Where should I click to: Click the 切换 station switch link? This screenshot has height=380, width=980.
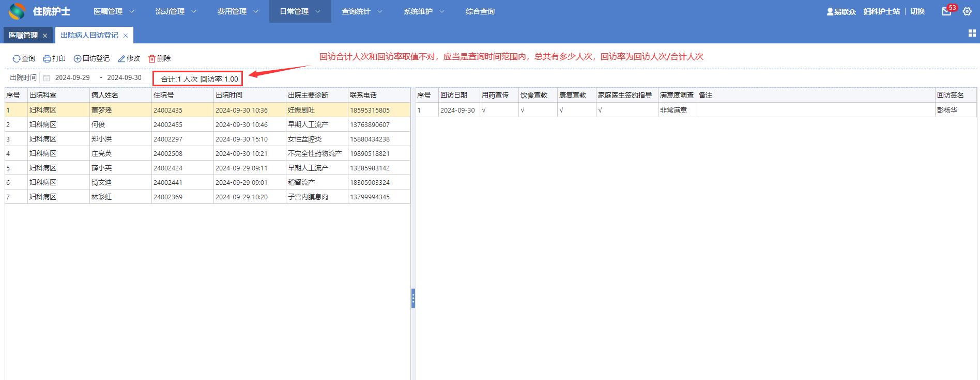917,11
